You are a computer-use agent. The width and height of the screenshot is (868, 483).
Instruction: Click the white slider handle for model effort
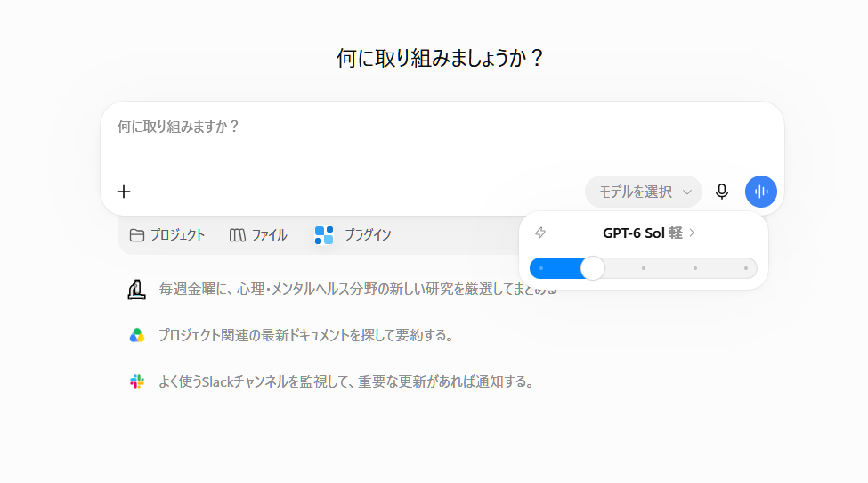pos(593,268)
